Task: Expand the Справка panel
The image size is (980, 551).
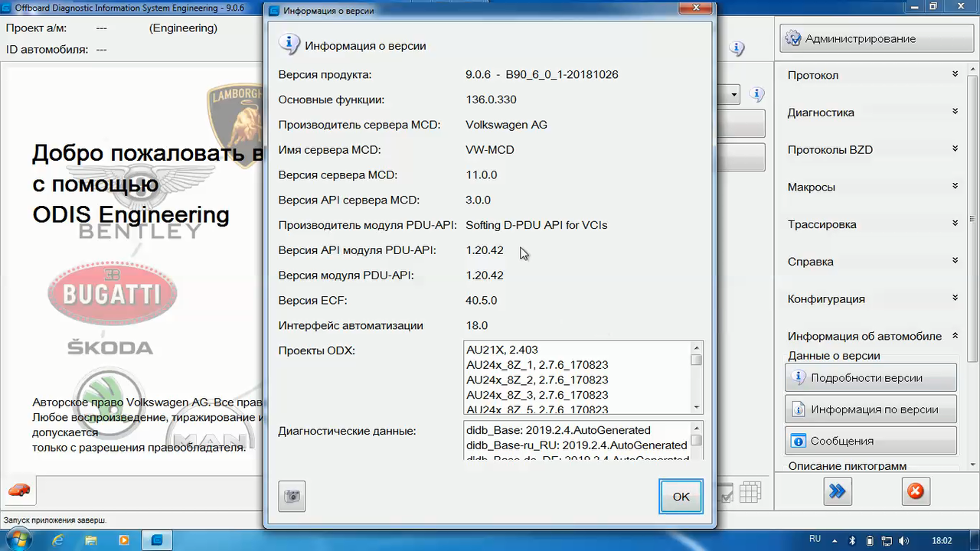Action: (x=873, y=262)
